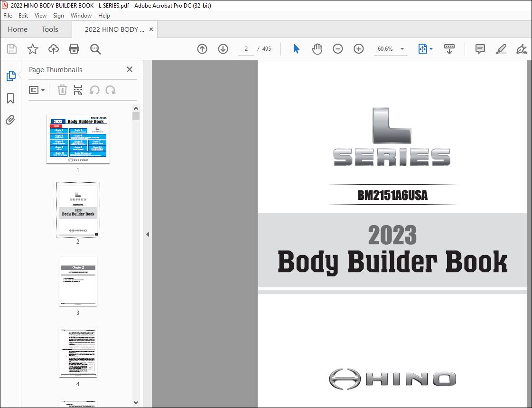Open the fit page options icon
This screenshot has height=408, width=532.
423,49
